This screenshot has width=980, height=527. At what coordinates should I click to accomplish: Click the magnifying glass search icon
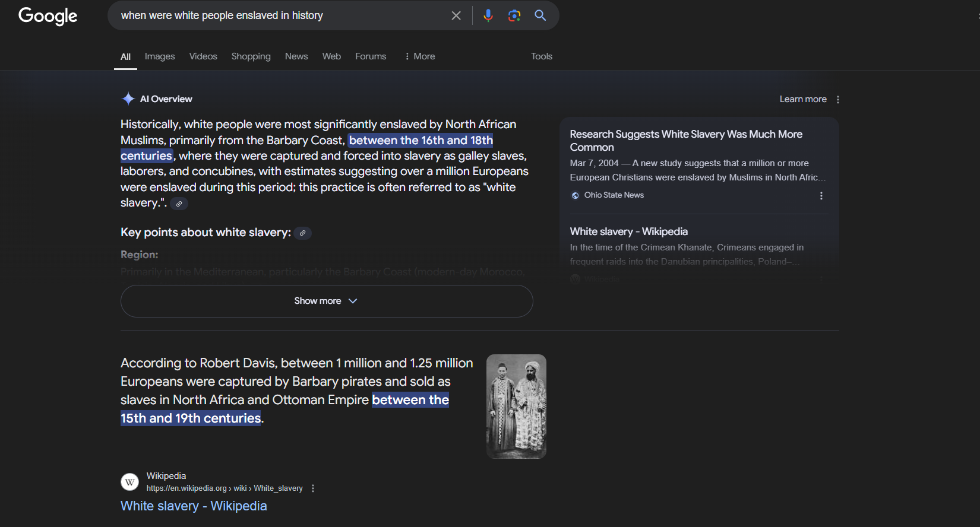(x=540, y=15)
